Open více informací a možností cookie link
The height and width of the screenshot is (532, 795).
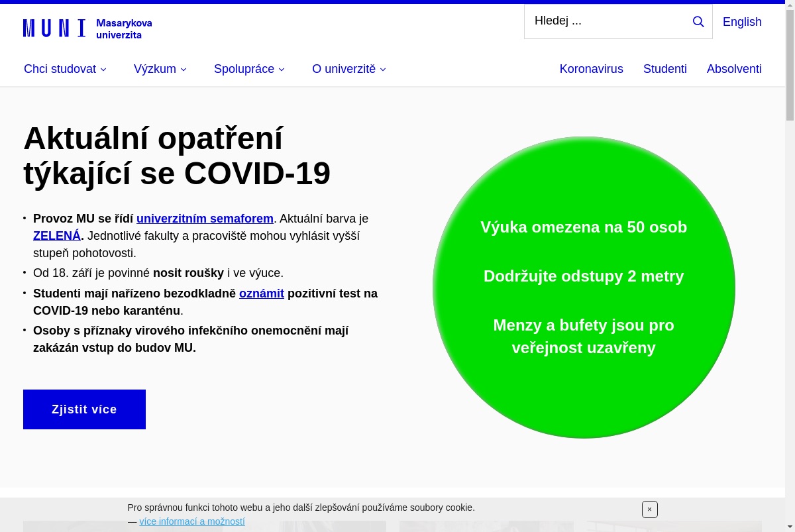(192, 521)
